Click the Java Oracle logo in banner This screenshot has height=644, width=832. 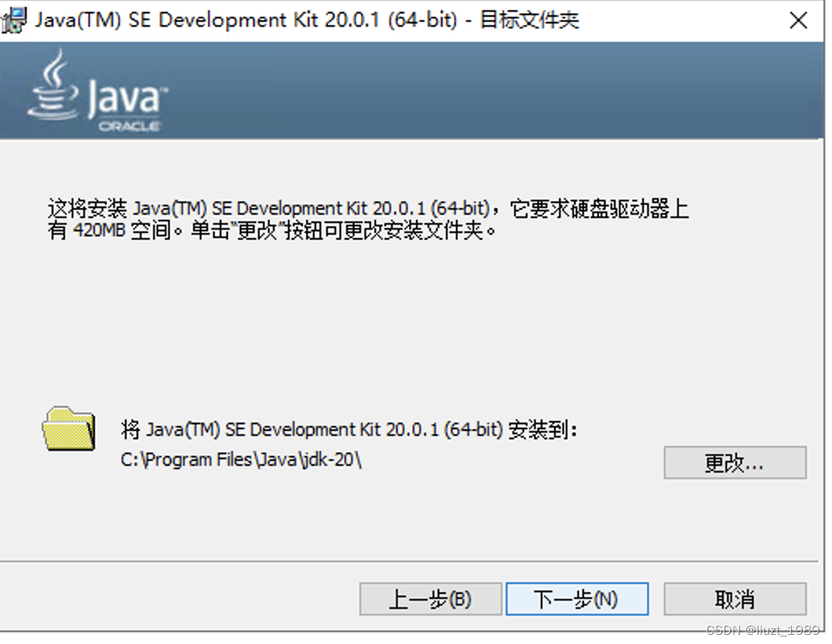(97, 91)
